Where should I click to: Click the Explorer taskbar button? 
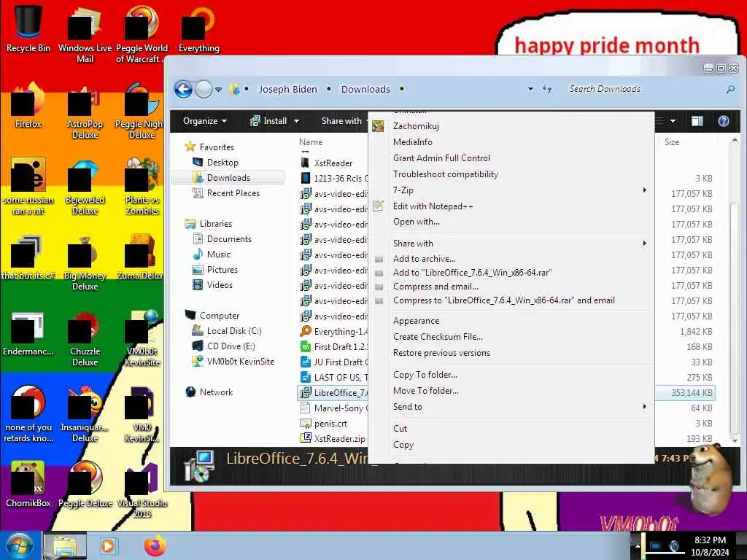coord(65,545)
